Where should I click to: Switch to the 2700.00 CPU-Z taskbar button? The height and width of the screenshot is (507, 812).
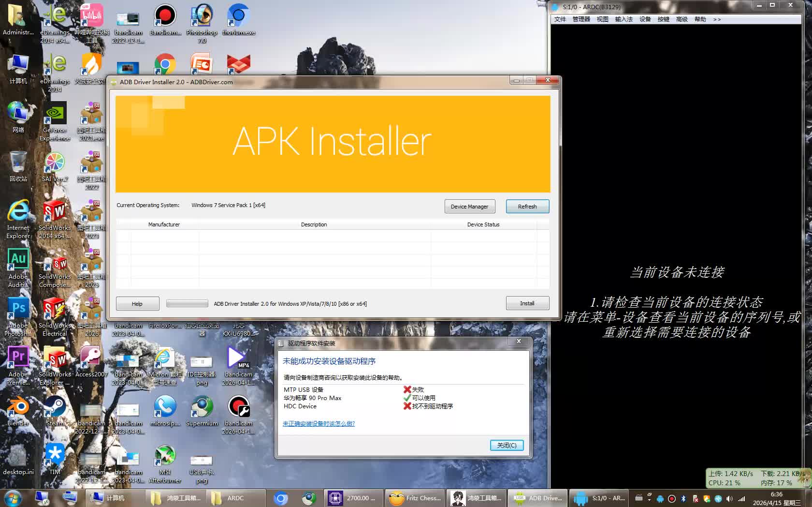354,498
